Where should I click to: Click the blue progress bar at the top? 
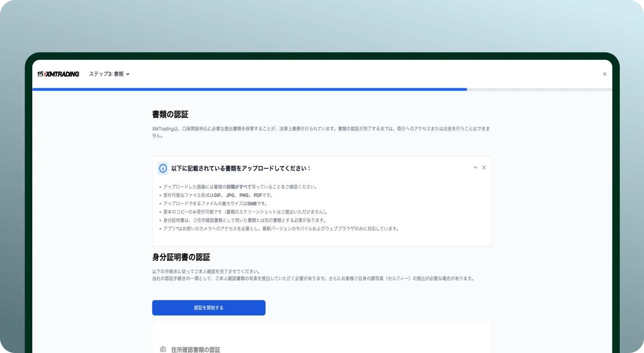pos(249,89)
